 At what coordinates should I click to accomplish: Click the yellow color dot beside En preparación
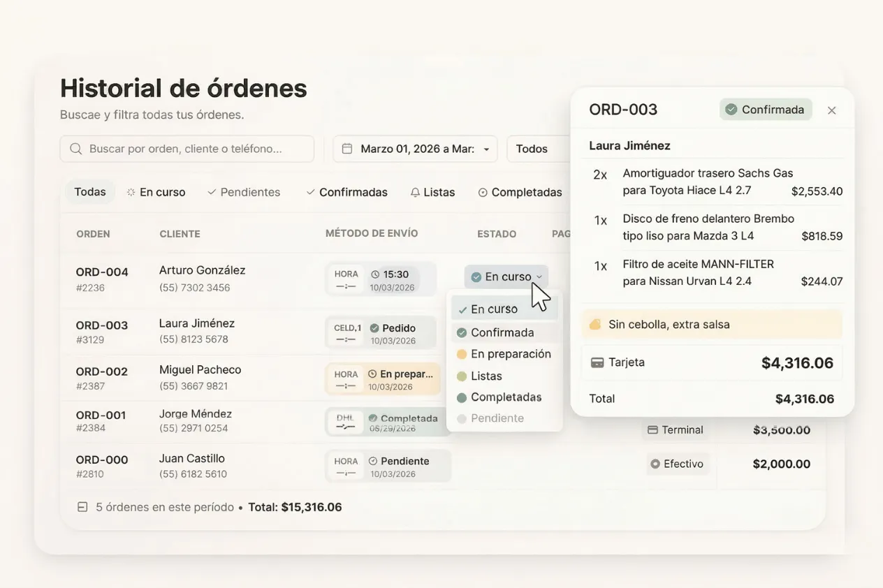[462, 354]
